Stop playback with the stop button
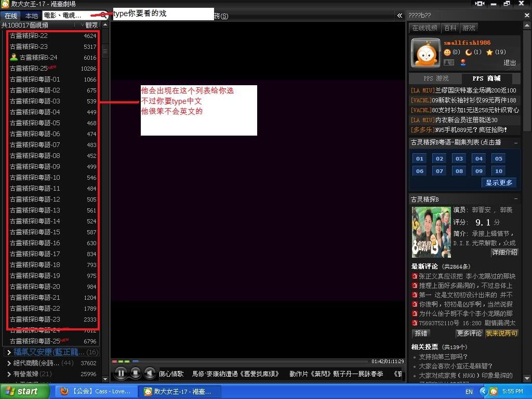Viewport: 532px width, 399px height. [135, 373]
